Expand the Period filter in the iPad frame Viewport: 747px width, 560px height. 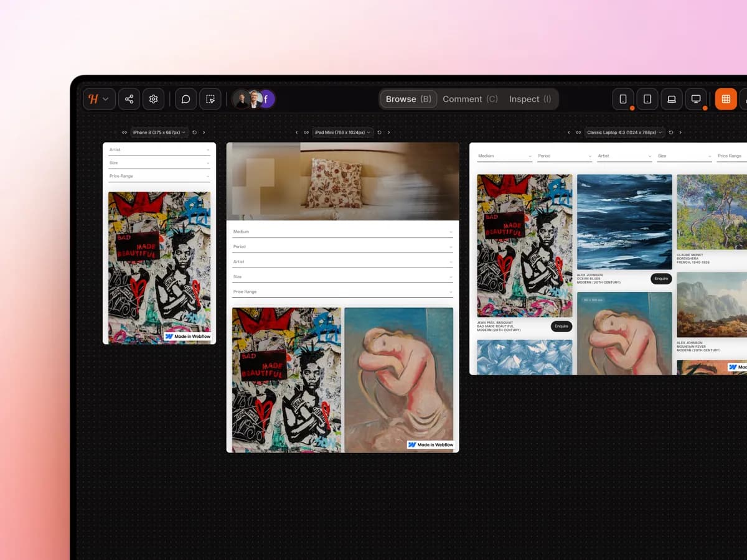coord(342,246)
